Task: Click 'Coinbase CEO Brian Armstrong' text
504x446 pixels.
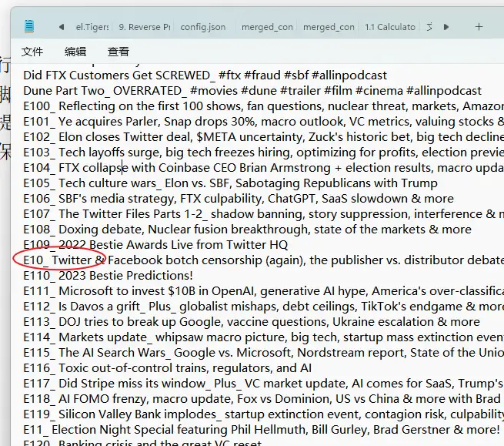Action: 245,168
